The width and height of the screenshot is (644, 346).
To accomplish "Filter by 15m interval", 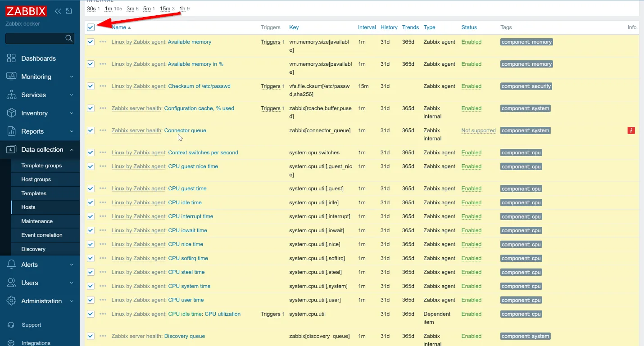I will coord(165,9).
